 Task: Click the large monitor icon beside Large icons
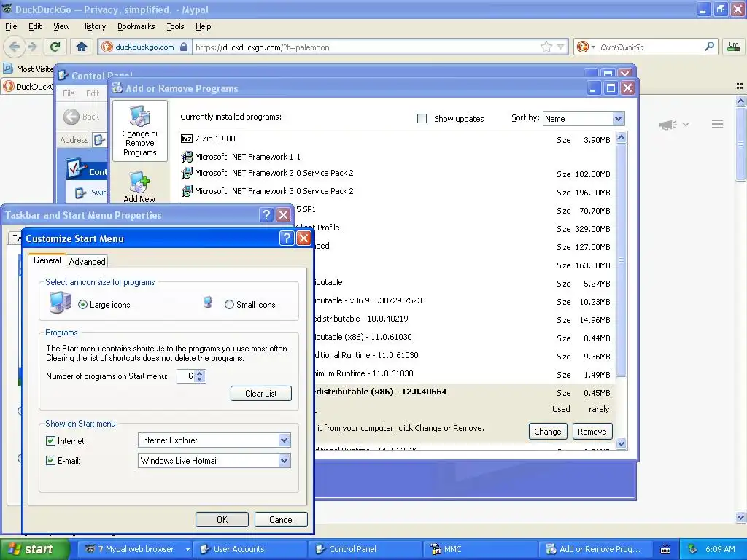60,303
